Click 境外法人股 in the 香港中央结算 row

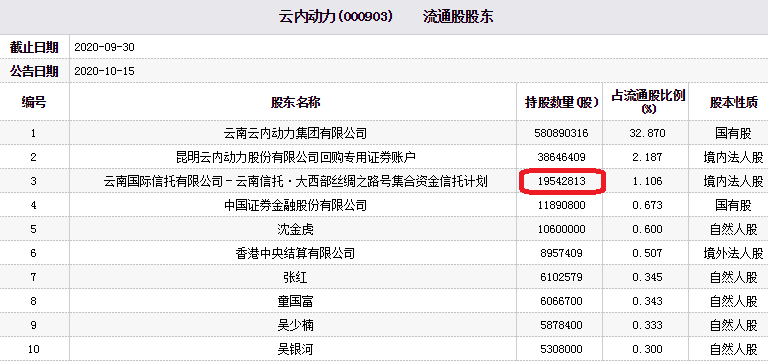point(733,253)
